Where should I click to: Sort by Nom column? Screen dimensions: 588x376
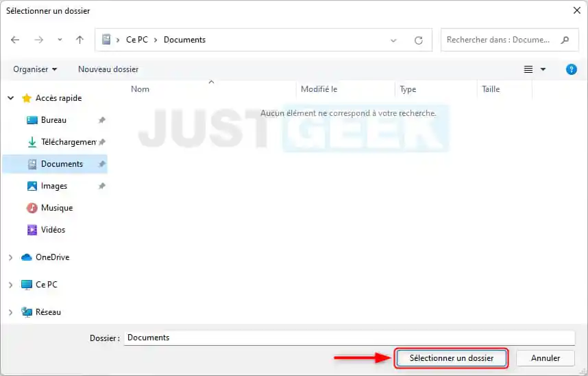coord(140,89)
